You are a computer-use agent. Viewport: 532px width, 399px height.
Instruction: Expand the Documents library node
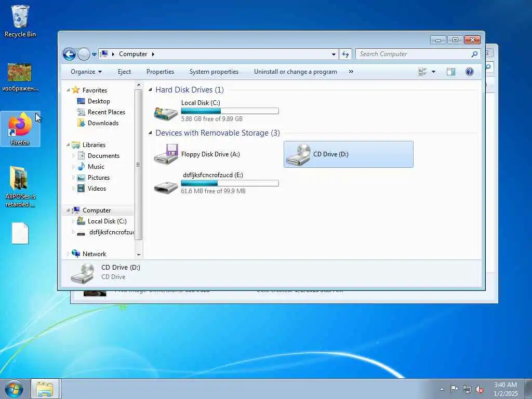click(73, 156)
